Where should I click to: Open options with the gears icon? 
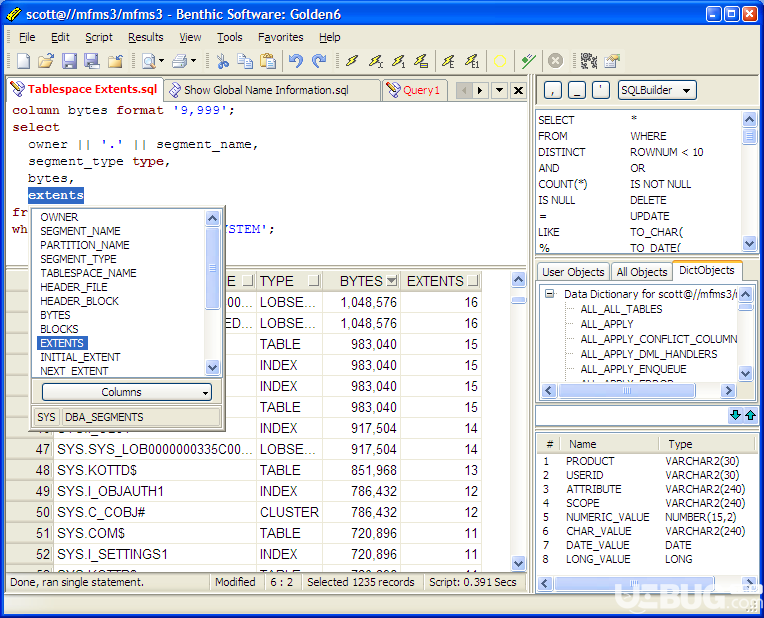[x=589, y=61]
